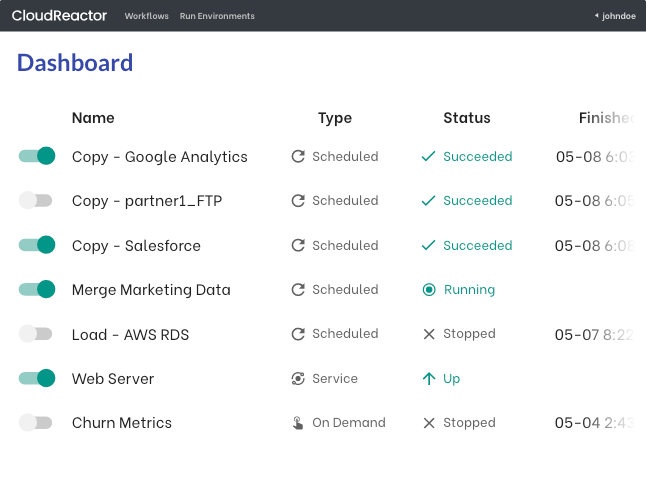Screen dimensions: 646x483
Task: Go to Run Environments
Action: (217, 16)
